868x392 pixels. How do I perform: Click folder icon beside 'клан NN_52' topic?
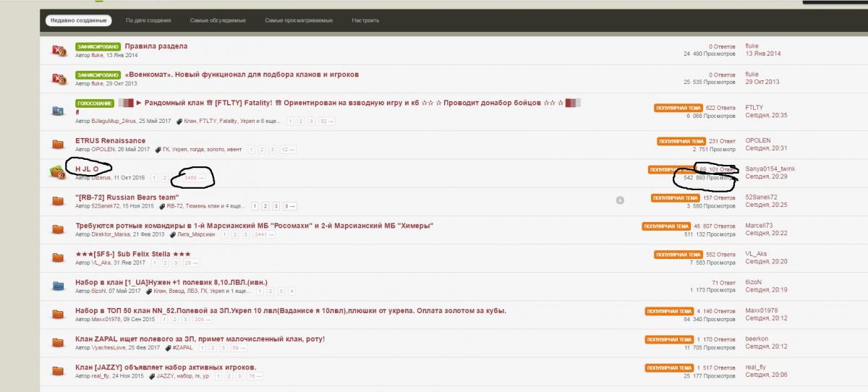click(59, 314)
